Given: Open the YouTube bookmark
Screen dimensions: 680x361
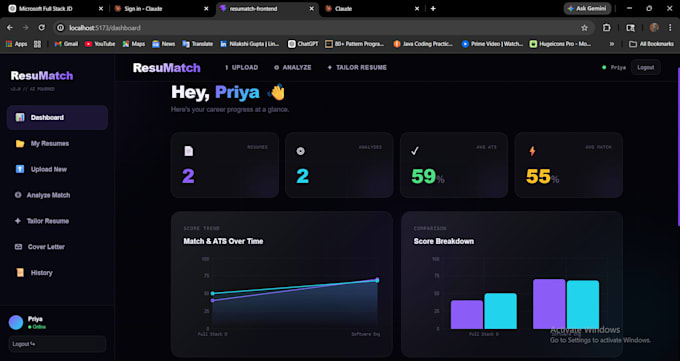Looking at the screenshot, I should tap(100, 44).
